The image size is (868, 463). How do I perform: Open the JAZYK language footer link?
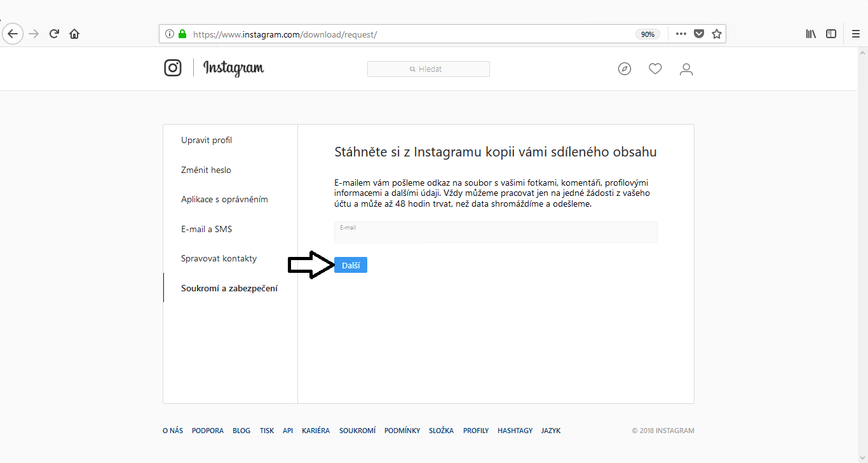(x=551, y=431)
